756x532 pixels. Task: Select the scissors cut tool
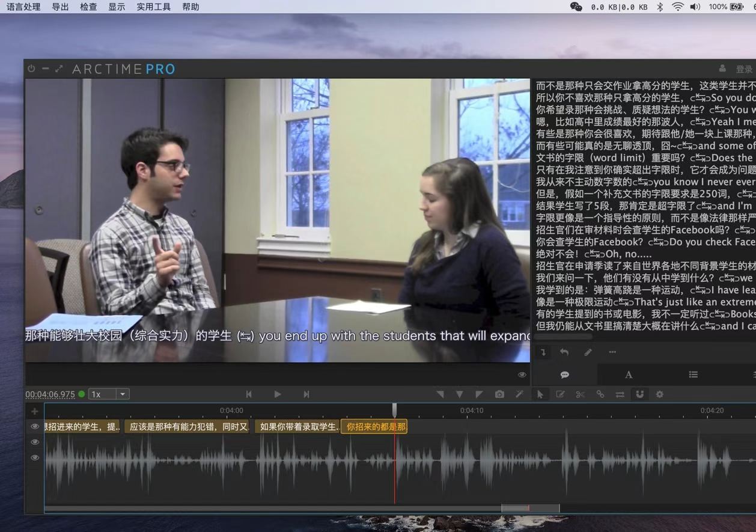click(580, 394)
